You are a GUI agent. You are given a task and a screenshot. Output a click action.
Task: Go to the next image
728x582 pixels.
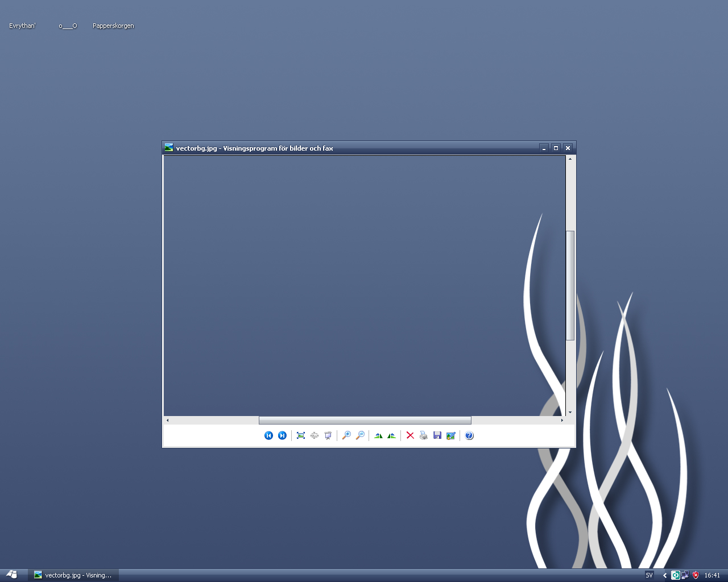pyautogui.click(x=282, y=435)
